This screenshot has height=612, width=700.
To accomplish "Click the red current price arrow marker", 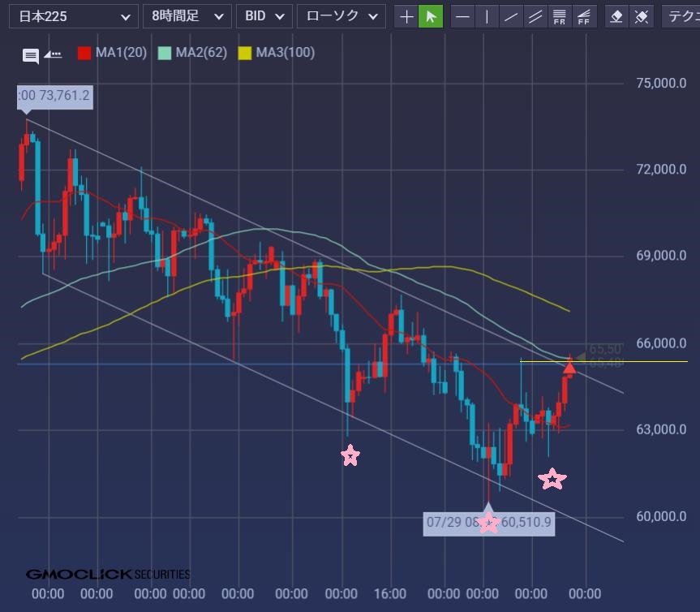I will pyautogui.click(x=569, y=368).
